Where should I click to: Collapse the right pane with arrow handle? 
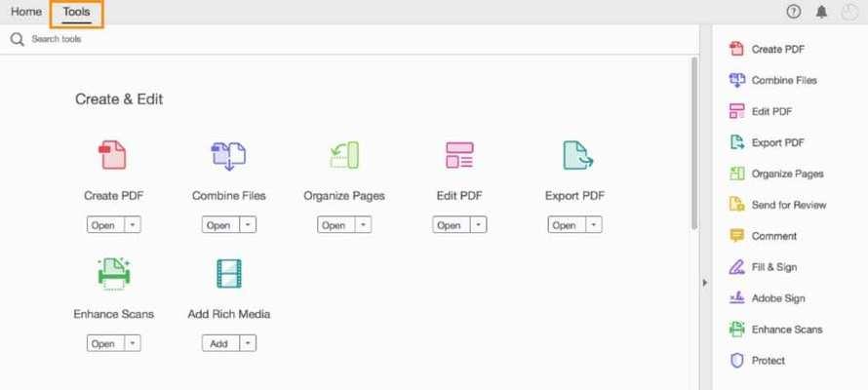[705, 283]
